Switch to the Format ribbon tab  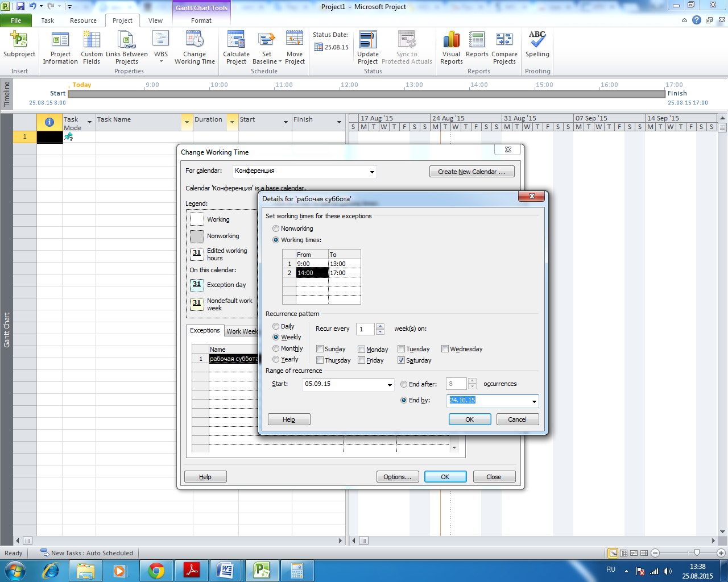(x=201, y=20)
